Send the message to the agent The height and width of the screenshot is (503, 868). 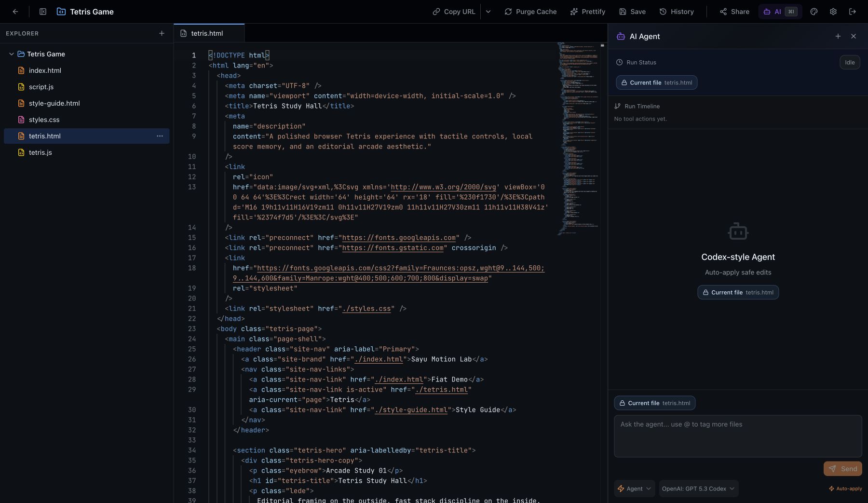click(842, 469)
